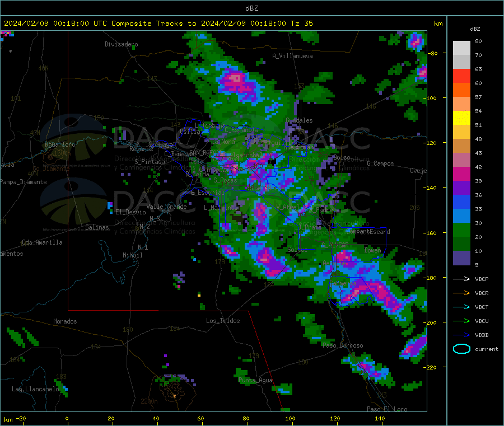Screen dimensions: 504x426
Task: Click the 'Nihuil' map label
Action: click(132, 255)
